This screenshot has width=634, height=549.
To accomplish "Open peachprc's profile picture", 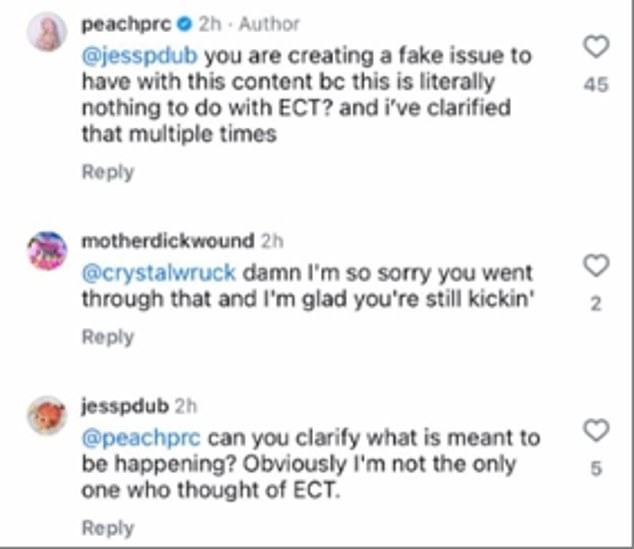I will 47,32.
